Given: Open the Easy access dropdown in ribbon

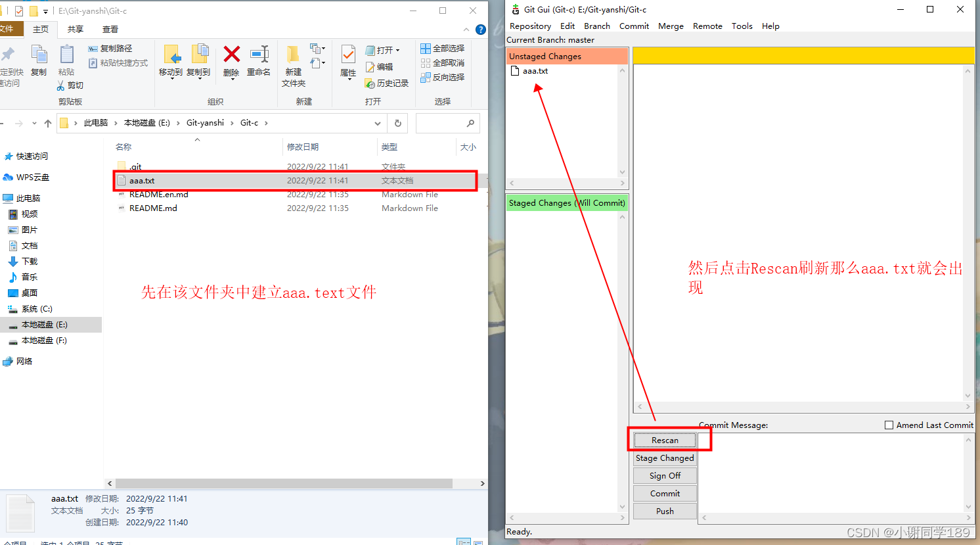Looking at the screenshot, I should pos(318,63).
